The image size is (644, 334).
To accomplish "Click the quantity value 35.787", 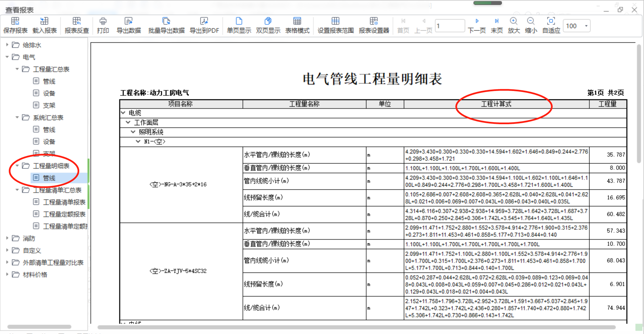I will [x=616, y=155].
